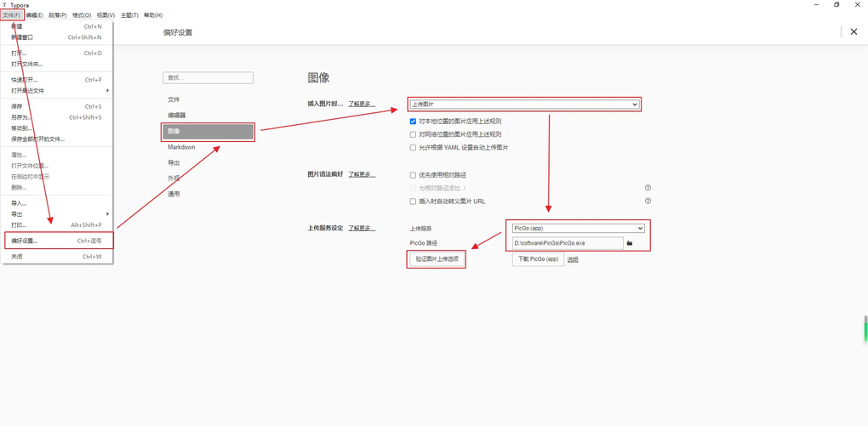868x425 pixels.
Task: Open the 段落(P) menu
Action: (x=58, y=15)
